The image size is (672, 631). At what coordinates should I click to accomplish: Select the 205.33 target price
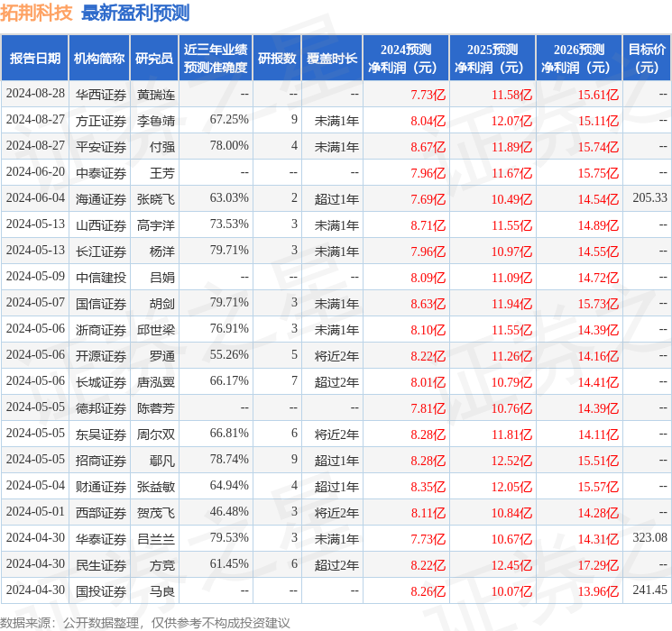pos(649,198)
